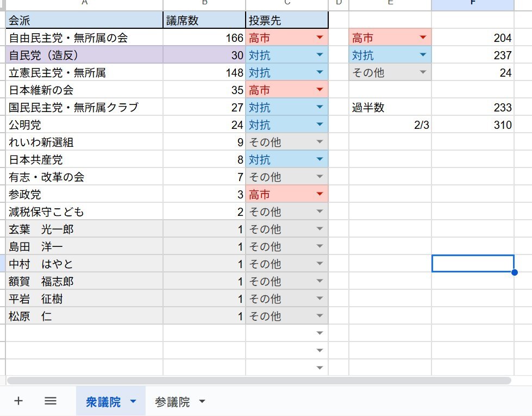Viewport: 532px width, 416px height.
Task: Open the all sheets list icon
Action: [51, 401]
